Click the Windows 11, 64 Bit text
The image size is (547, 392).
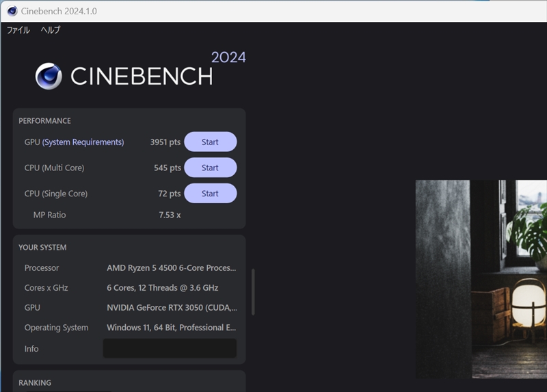coord(172,328)
